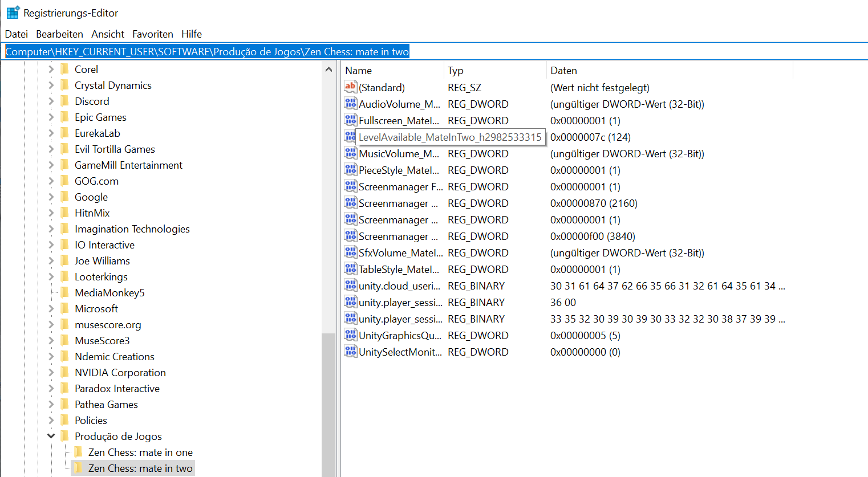Viewport: 868px width, 477px height.
Task: Select the HitnMix registry key
Action: tap(92, 213)
